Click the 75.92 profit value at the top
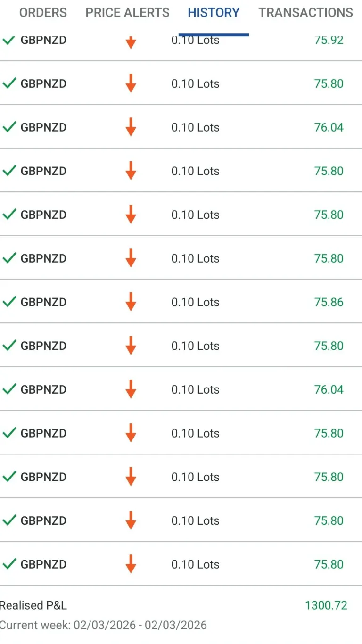This screenshot has width=362, height=644. tap(329, 41)
